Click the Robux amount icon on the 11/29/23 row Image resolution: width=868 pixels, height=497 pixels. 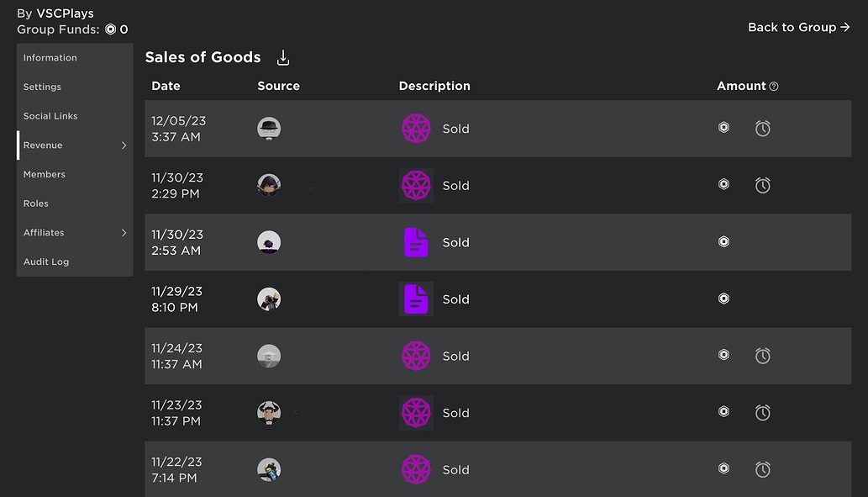click(x=723, y=298)
